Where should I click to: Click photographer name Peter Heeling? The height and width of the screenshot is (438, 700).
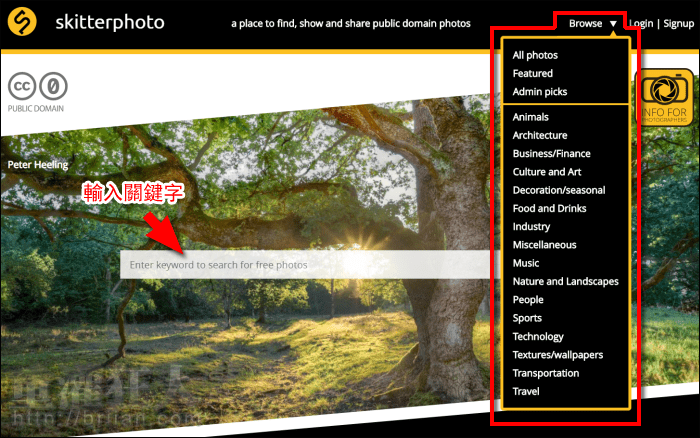click(39, 164)
